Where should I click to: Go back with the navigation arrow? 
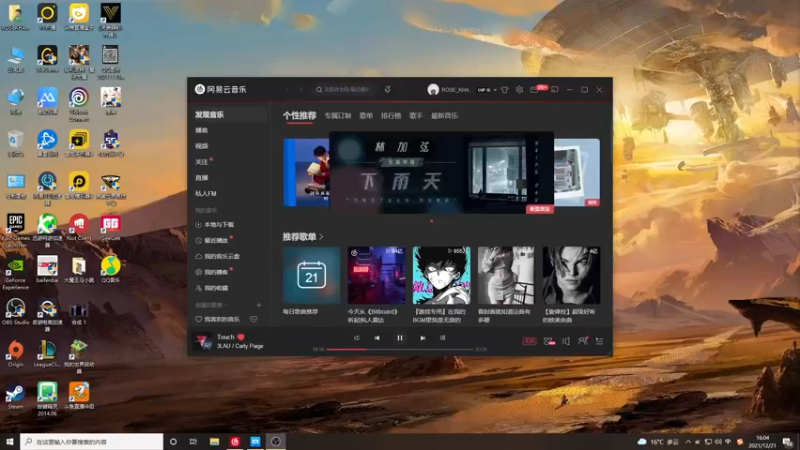coord(287,89)
